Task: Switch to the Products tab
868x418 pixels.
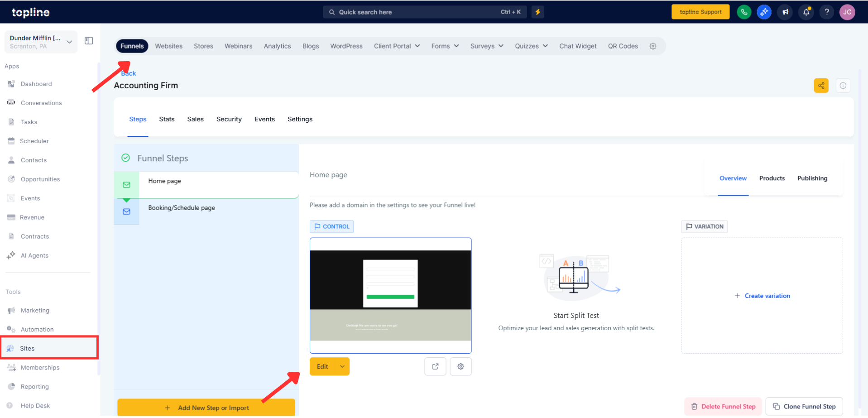Action: click(772, 178)
